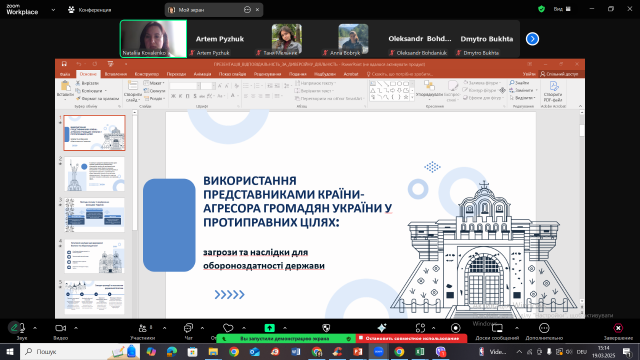640x360 pixels.
Task: Click Zoom security shield icon in toolbar
Action: [x=326, y=328]
